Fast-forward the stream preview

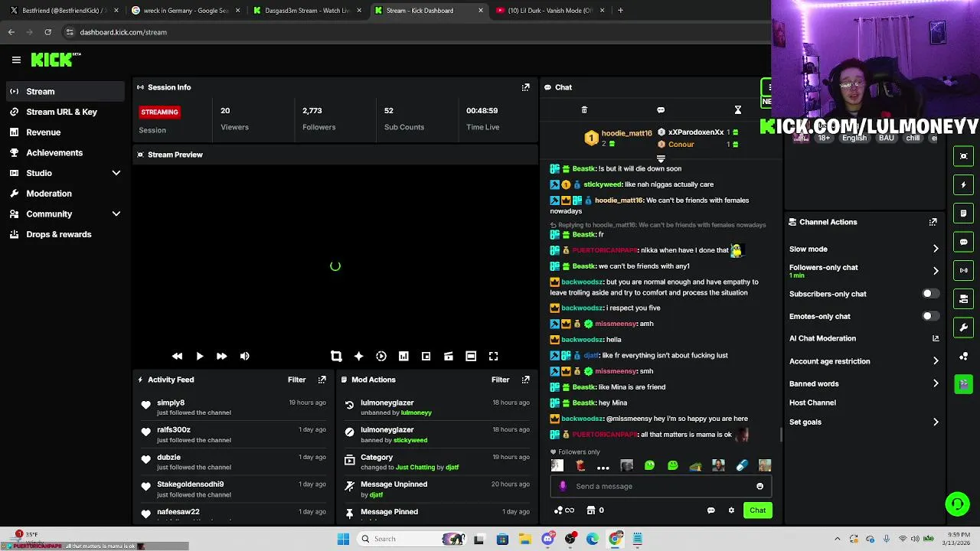point(221,356)
